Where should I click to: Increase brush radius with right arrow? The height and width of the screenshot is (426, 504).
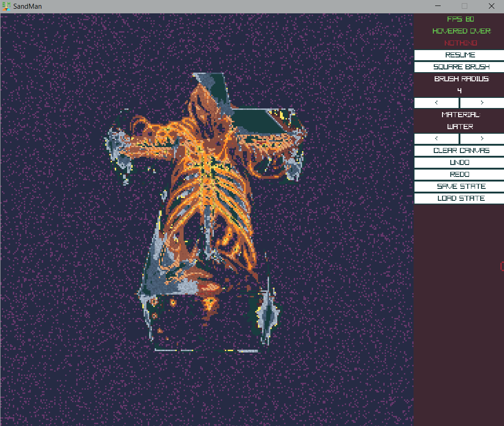pyautogui.click(x=482, y=103)
